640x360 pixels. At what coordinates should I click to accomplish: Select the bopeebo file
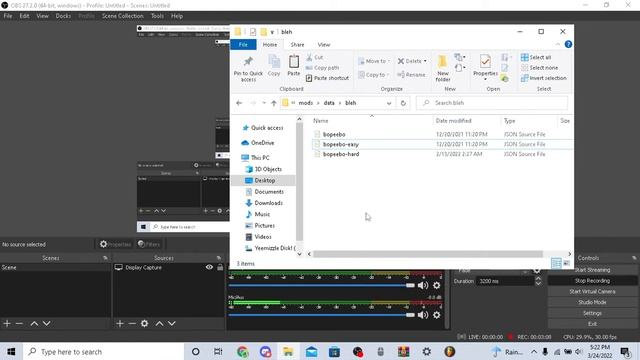[334, 134]
